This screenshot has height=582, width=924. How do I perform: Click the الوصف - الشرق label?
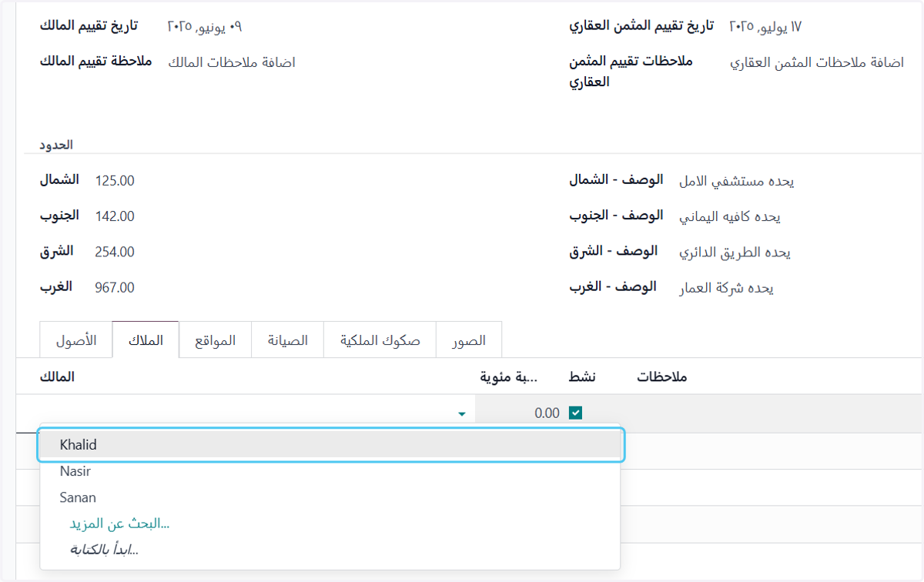[614, 251]
